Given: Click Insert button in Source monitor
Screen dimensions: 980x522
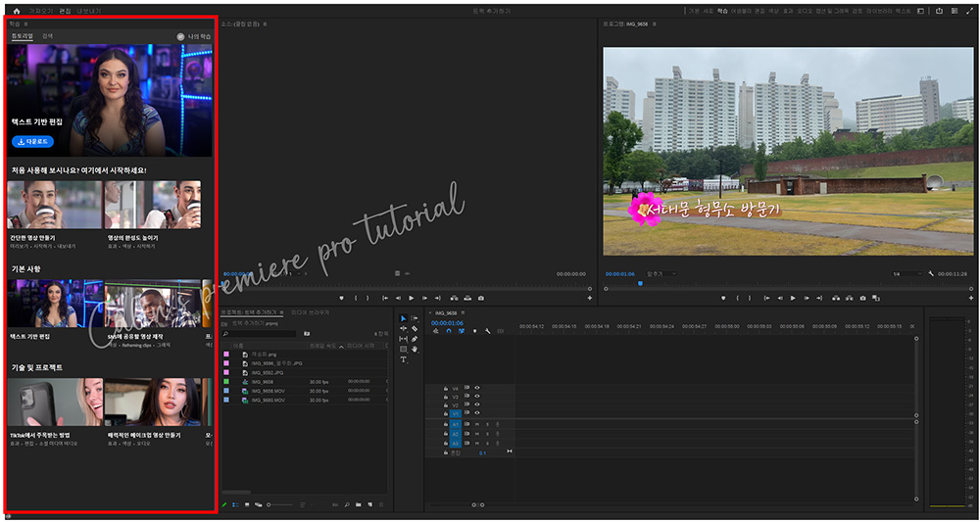Looking at the screenshot, I should 454,298.
